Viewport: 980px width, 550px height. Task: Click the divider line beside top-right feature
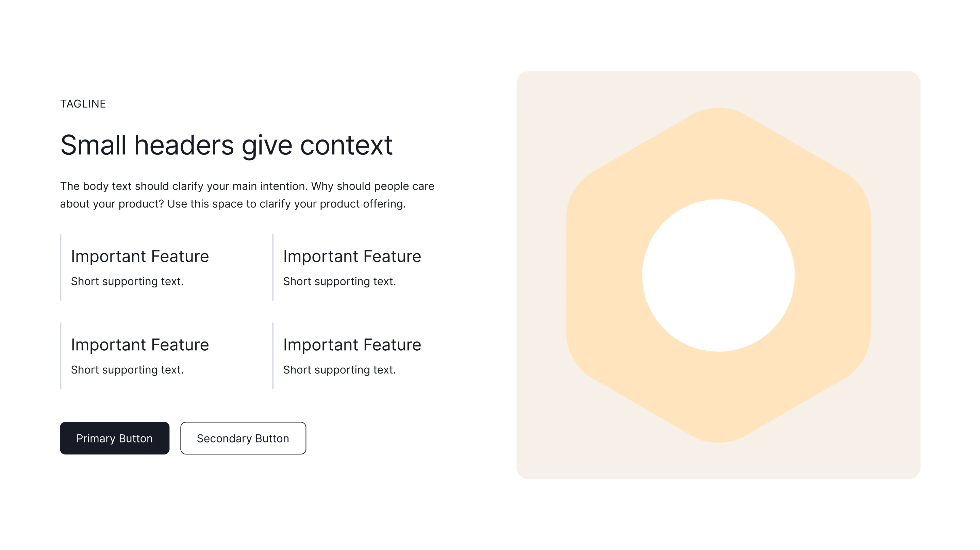[x=273, y=267]
